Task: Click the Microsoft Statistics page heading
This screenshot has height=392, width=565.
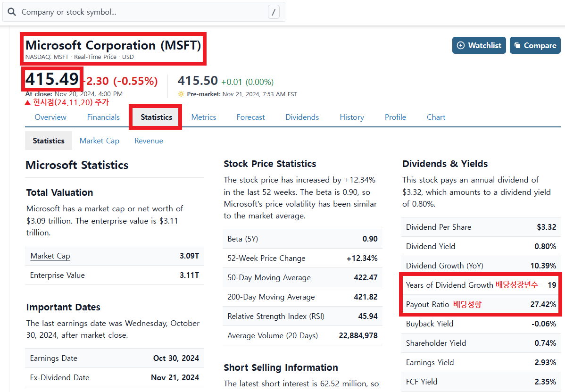Action: coord(77,165)
